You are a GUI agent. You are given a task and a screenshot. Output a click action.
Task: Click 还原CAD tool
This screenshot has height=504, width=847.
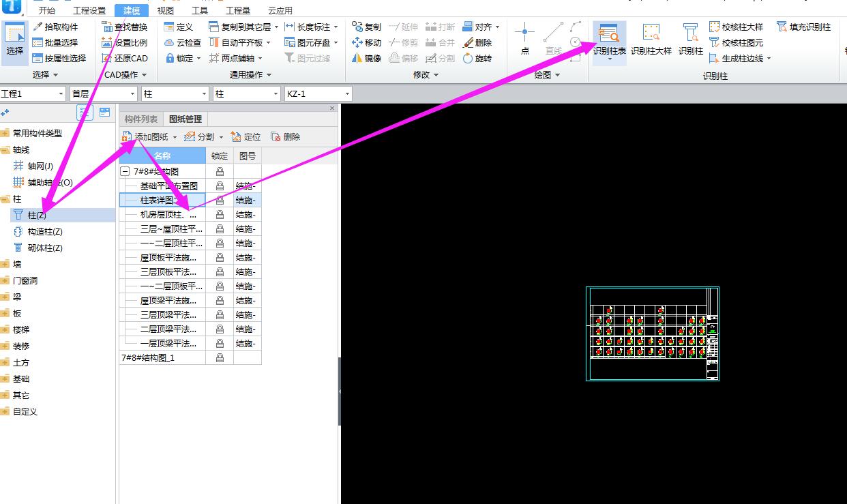tap(124, 58)
